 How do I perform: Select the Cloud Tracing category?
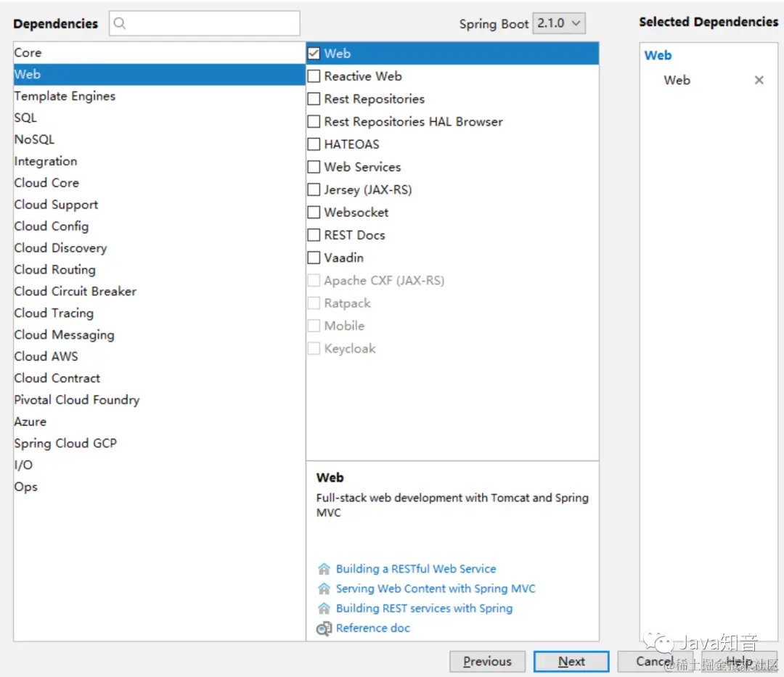coord(160,313)
